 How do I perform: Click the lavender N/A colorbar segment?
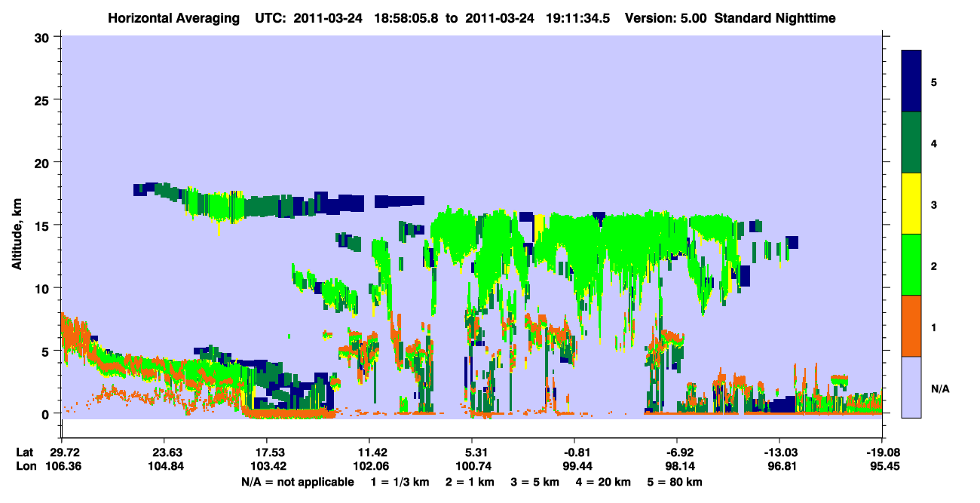point(911,387)
